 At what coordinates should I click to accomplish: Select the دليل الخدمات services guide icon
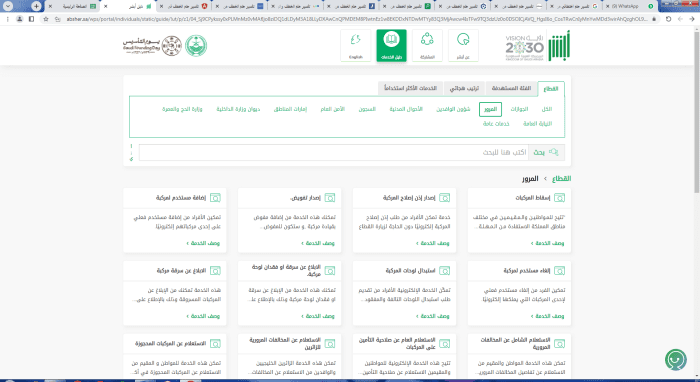392,46
